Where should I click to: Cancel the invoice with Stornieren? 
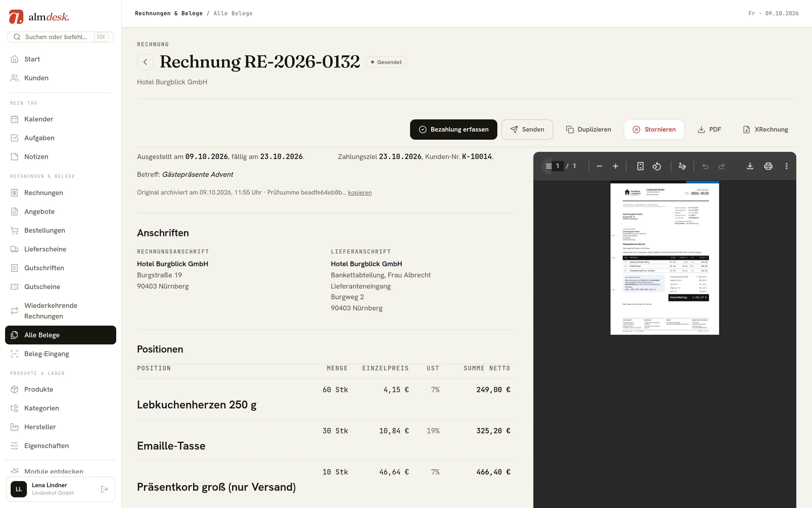coord(654,129)
